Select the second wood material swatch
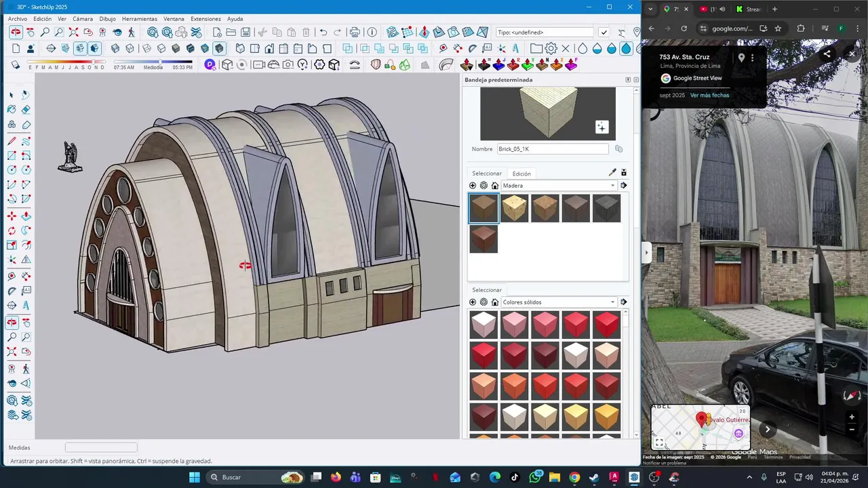 click(514, 208)
